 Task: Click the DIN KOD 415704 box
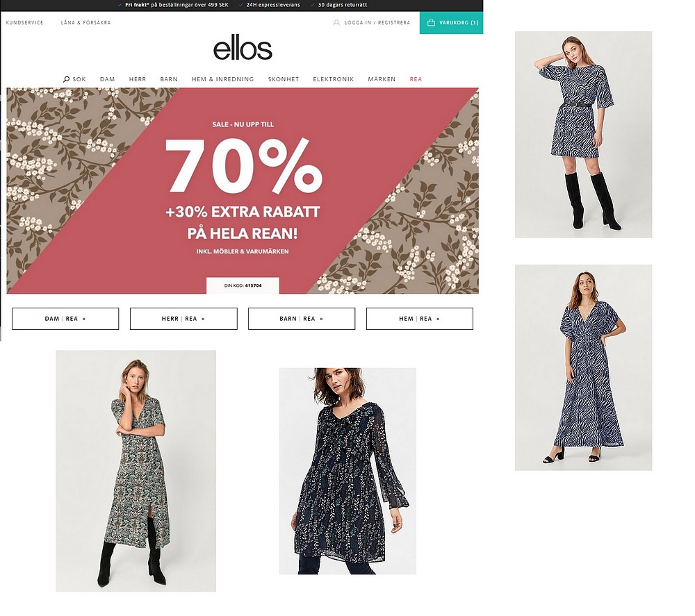pos(243,285)
